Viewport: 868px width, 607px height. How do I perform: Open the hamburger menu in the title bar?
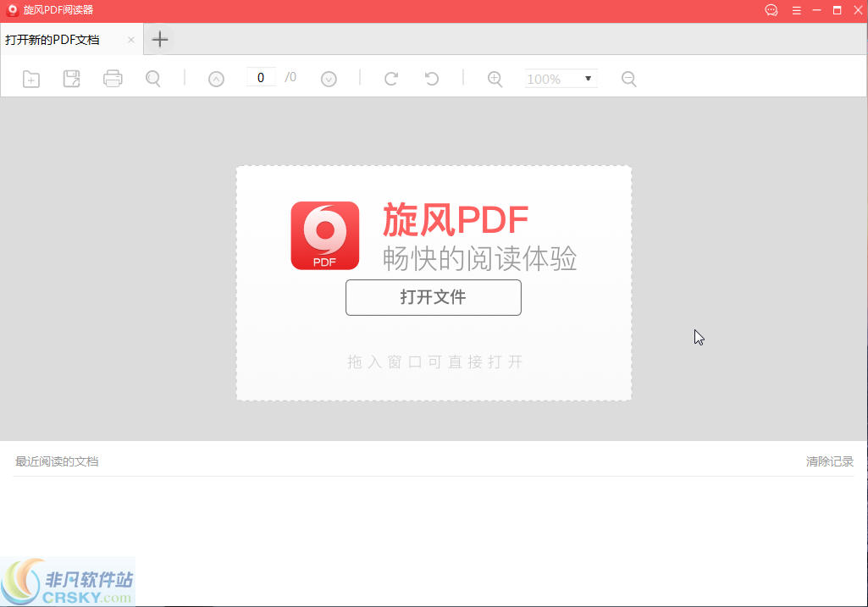[797, 10]
